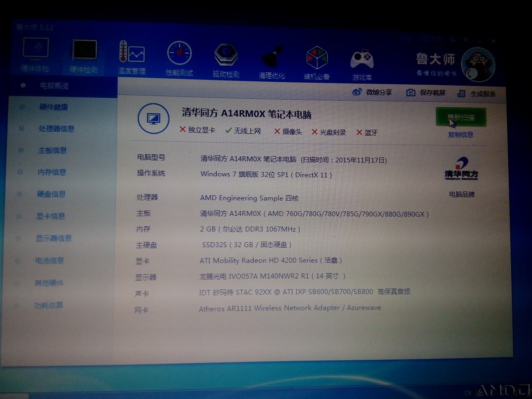This screenshot has height=399, width=532.
Task: Click the processor value AMD Engineering Sample
Action: pyautogui.click(x=249, y=198)
